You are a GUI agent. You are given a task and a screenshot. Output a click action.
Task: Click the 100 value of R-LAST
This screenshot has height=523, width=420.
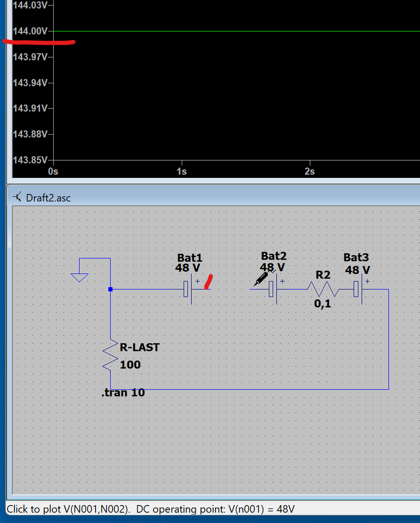(x=130, y=365)
